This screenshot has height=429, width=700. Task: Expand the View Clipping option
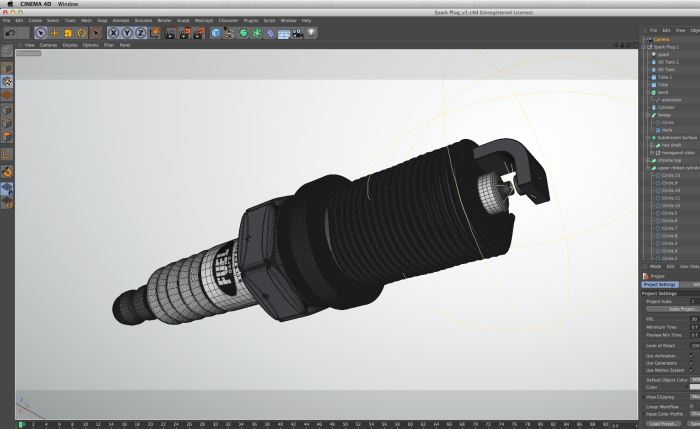pyautogui.click(x=644, y=397)
